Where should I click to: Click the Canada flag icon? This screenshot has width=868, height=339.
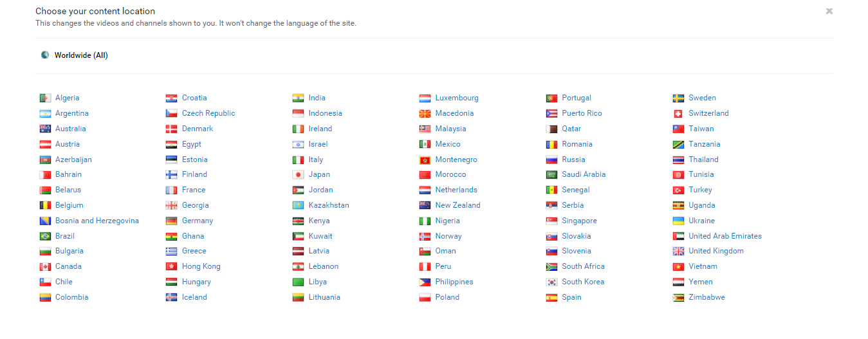pyautogui.click(x=45, y=267)
